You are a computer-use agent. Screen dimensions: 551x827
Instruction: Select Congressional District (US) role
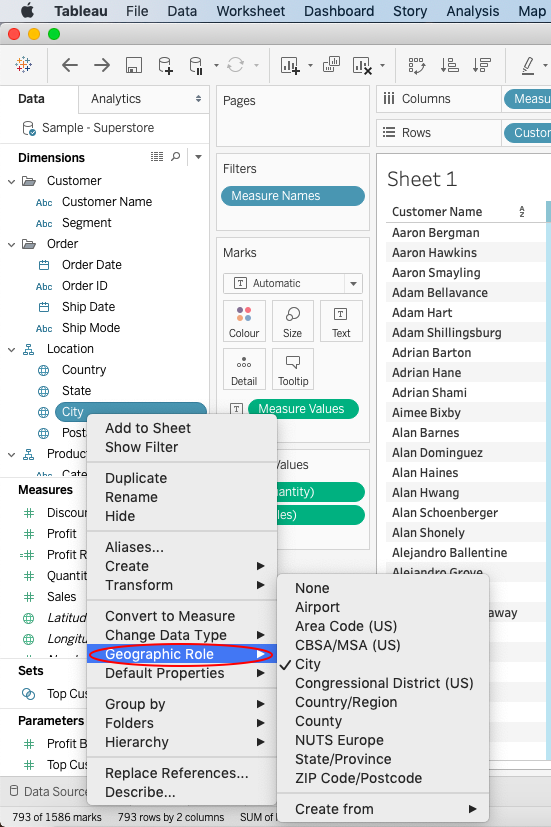pos(384,683)
